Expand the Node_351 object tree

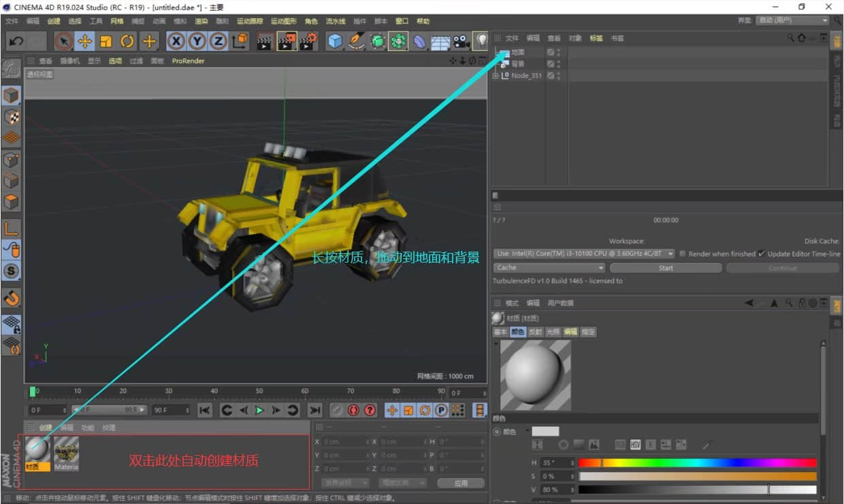coord(496,75)
